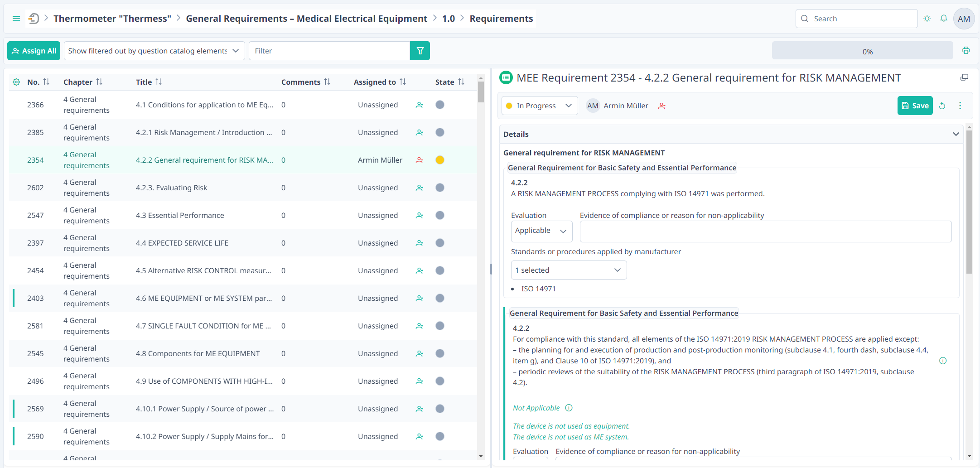The height and width of the screenshot is (468, 980).
Task: Click the print icon beside progress bar
Action: (x=966, y=51)
